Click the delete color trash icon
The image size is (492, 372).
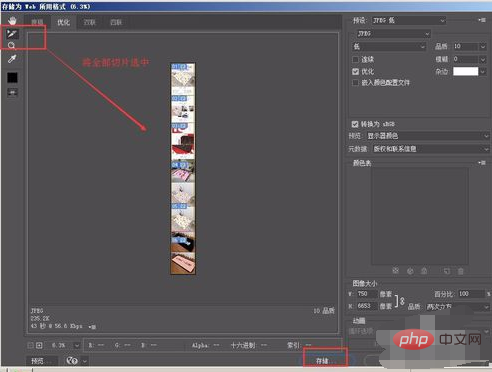460,271
